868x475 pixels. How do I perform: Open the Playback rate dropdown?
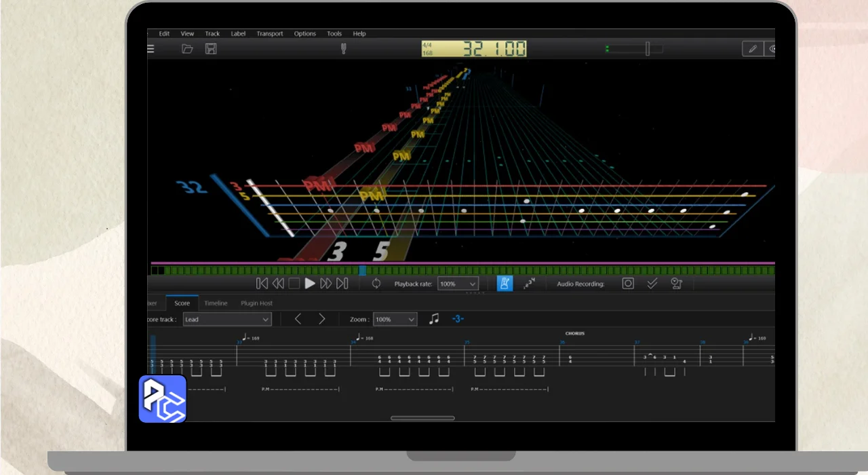click(x=458, y=284)
